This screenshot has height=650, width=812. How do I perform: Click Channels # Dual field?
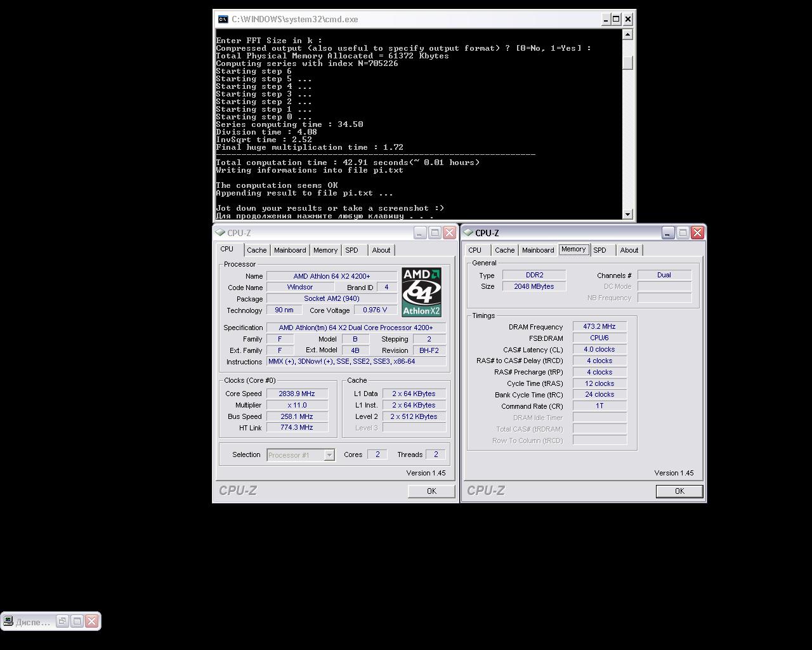pos(664,275)
